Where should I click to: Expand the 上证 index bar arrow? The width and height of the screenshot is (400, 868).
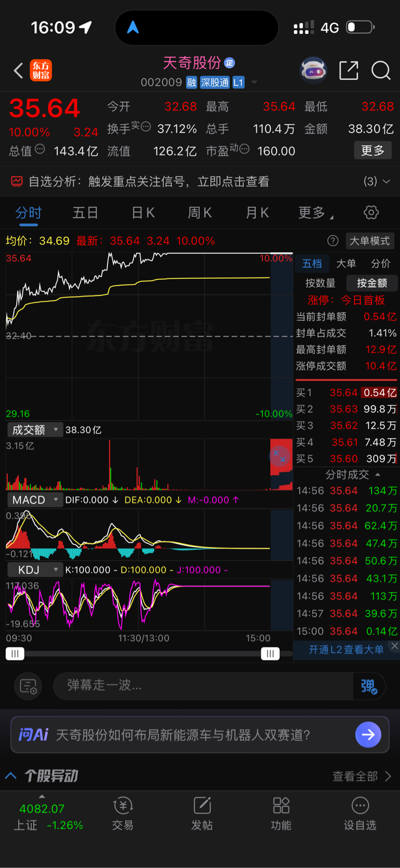(x=42, y=797)
